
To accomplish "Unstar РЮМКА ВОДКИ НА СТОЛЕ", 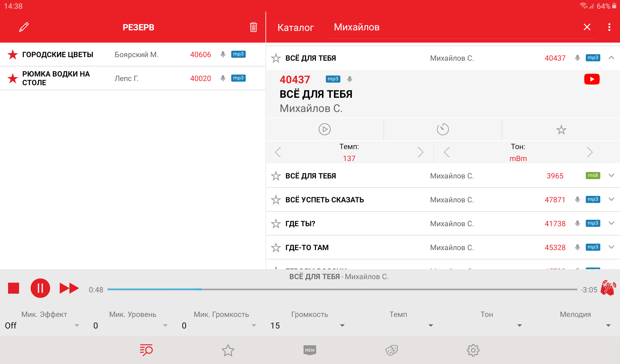I will (x=13, y=78).
